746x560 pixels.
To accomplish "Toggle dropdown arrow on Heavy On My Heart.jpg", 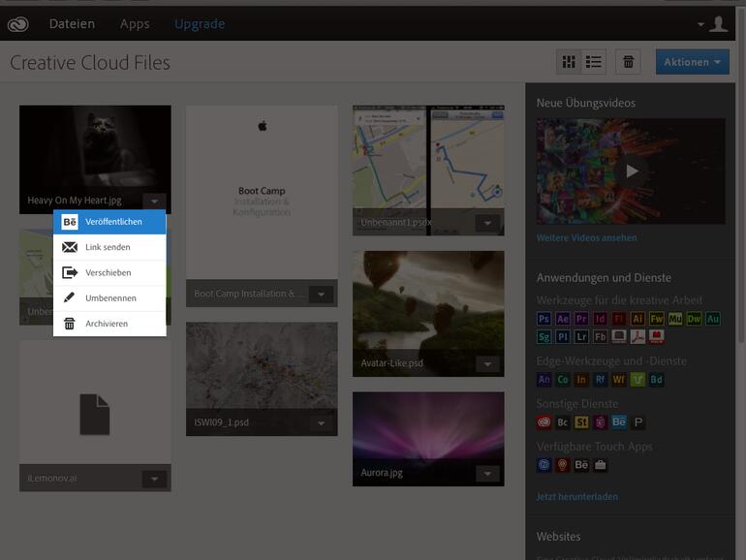I will 154,202.
